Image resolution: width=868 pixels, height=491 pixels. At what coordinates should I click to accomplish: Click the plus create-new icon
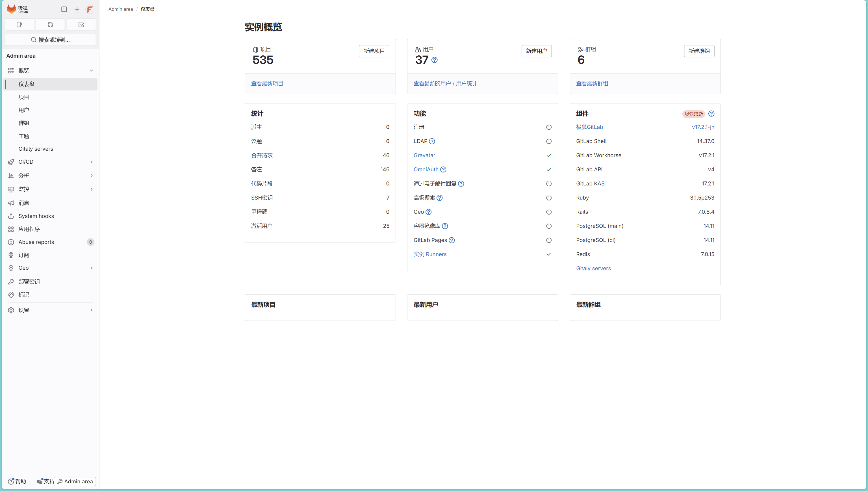click(x=77, y=9)
